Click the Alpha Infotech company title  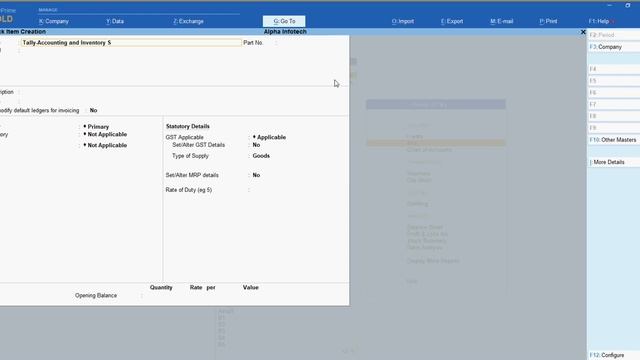pyautogui.click(x=285, y=31)
